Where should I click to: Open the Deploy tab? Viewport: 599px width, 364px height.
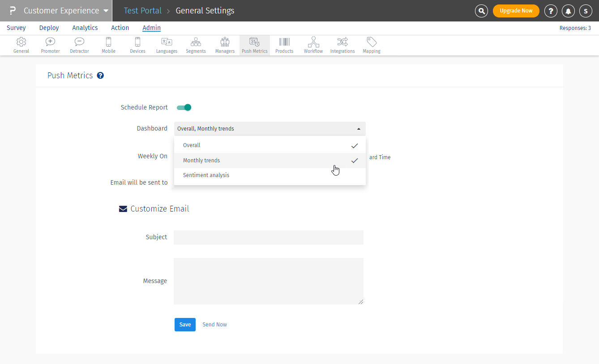pyautogui.click(x=49, y=28)
